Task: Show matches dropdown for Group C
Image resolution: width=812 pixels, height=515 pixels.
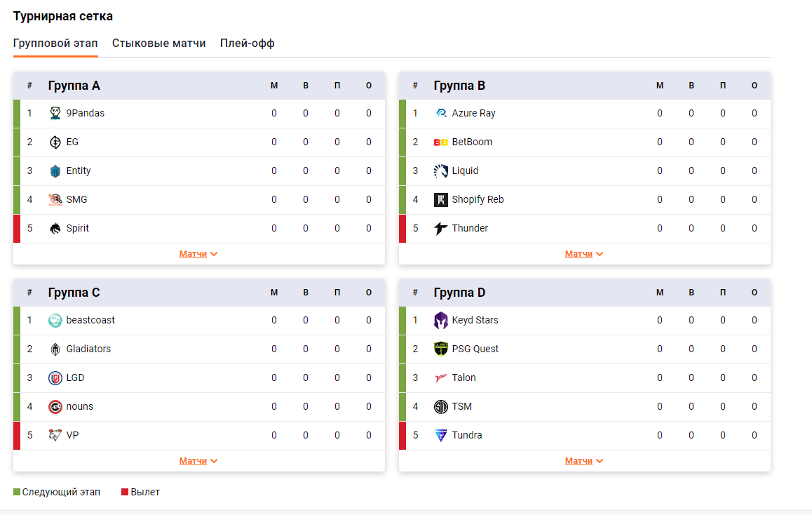Action: (198, 461)
